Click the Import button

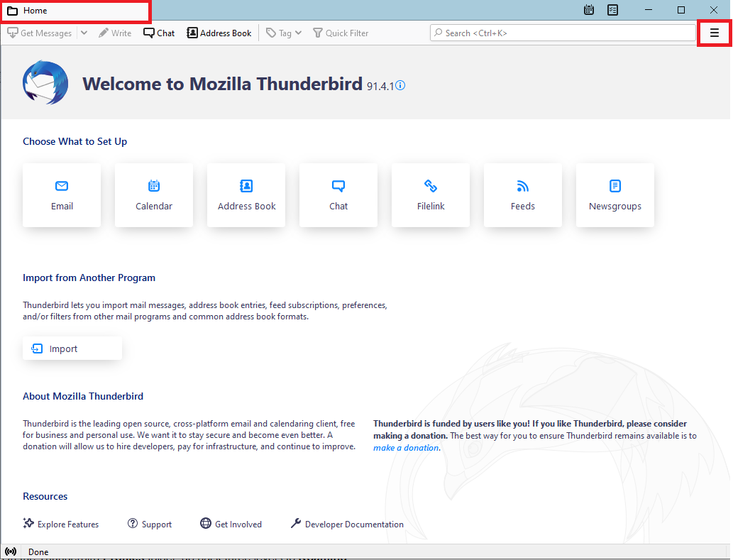[72, 348]
